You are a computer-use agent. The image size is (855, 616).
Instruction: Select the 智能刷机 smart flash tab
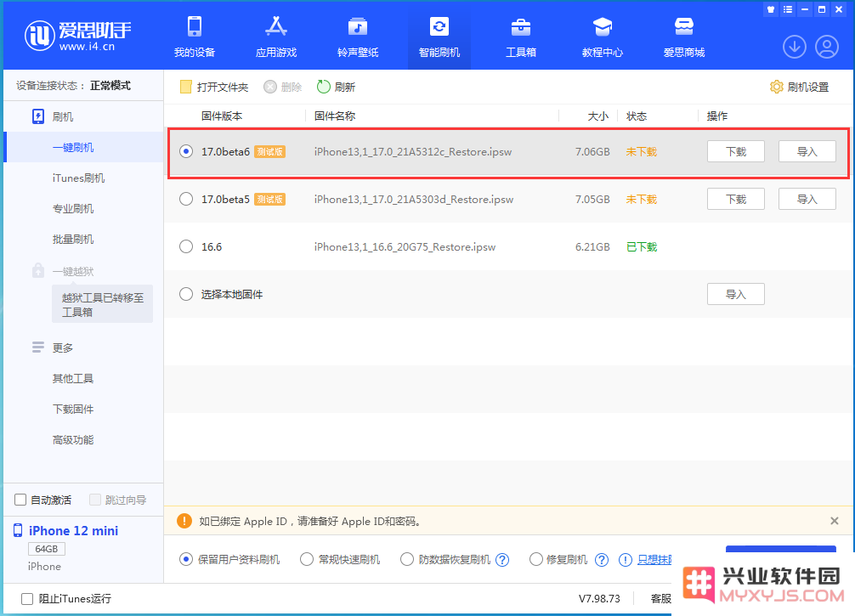(x=439, y=36)
